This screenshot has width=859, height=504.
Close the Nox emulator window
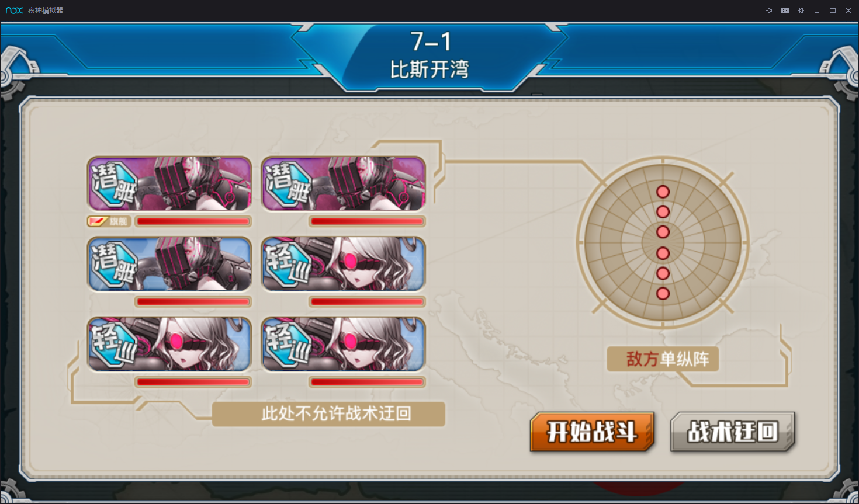(x=848, y=11)
